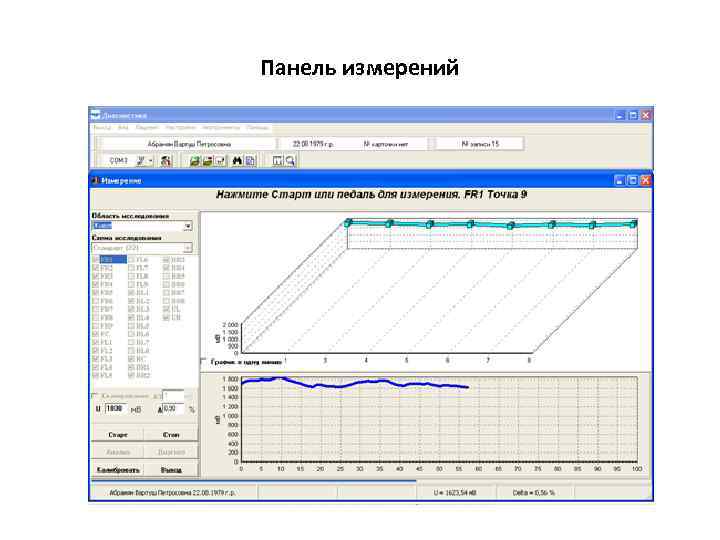Click the small numeric field showing 1
The width and height of the screenshot is (720, 540).
coord(173,395)
